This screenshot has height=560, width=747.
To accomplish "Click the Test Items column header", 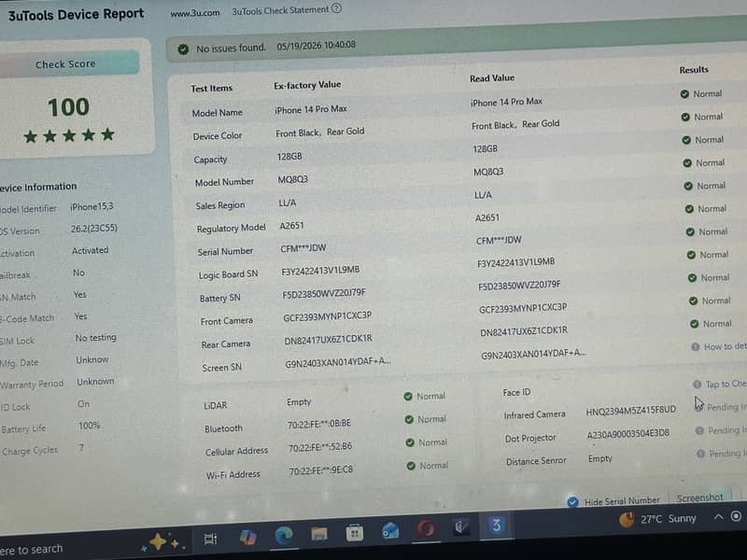I will (x=212, y=89).
